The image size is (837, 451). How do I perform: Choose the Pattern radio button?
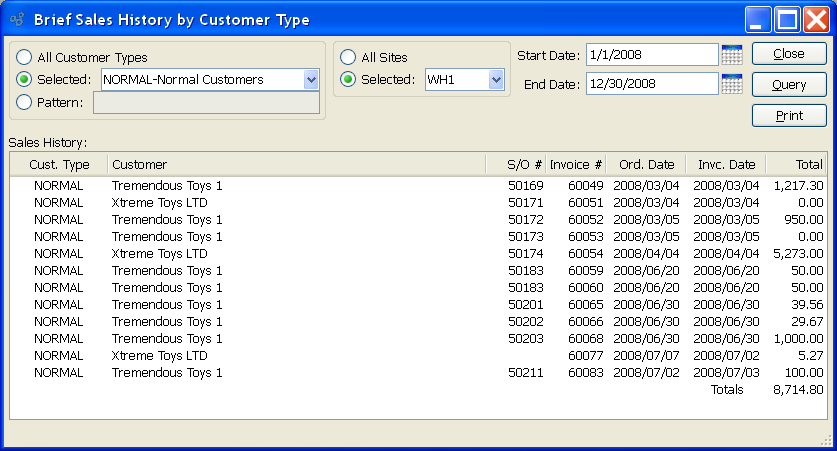[24, 101]
